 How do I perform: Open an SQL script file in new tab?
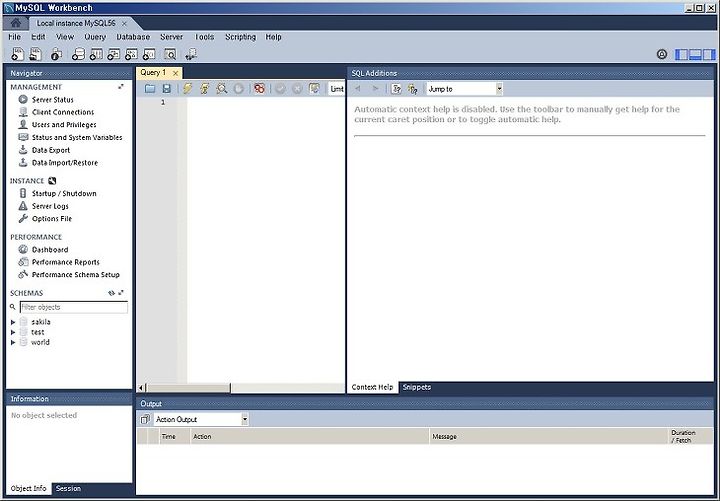(35, 54)
